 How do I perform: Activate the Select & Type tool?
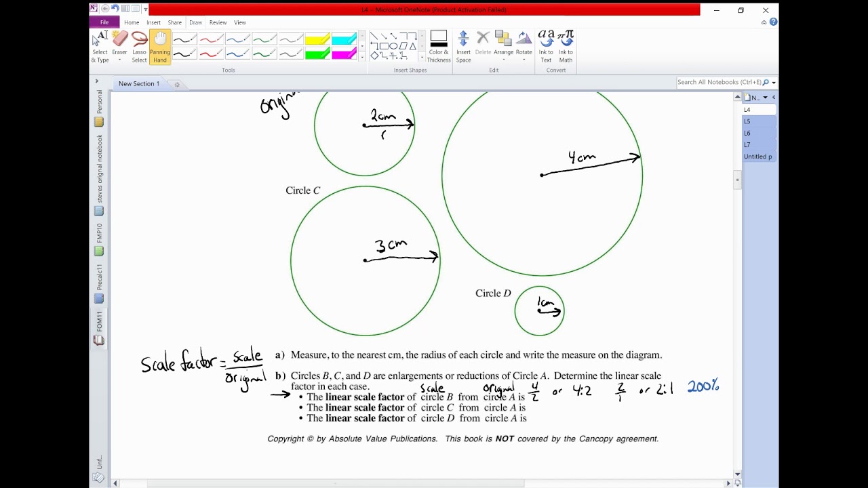[100, 47]
